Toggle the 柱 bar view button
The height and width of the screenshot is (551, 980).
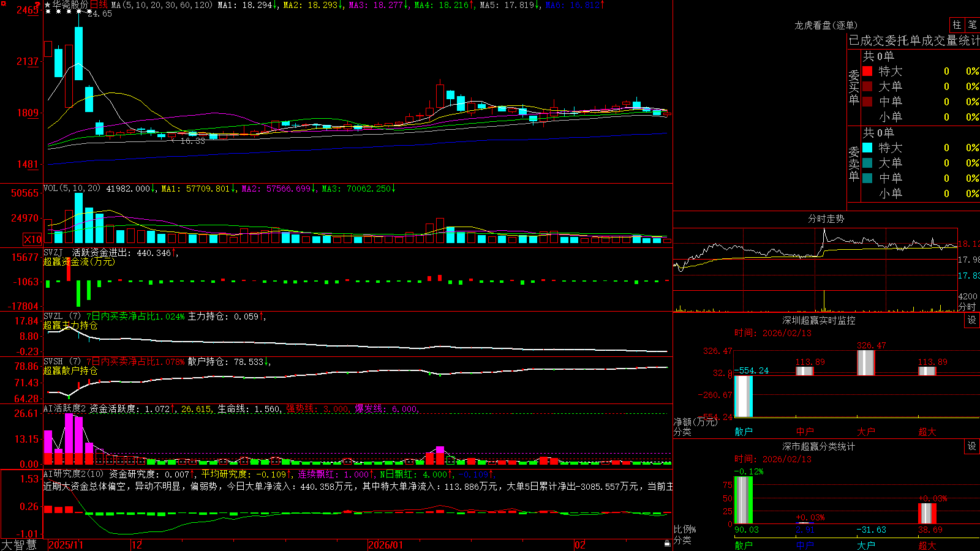(957, 24)
